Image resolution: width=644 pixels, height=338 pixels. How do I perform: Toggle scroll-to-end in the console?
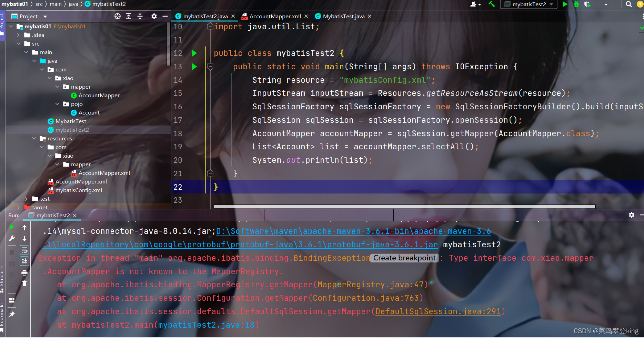click(24, 261)
